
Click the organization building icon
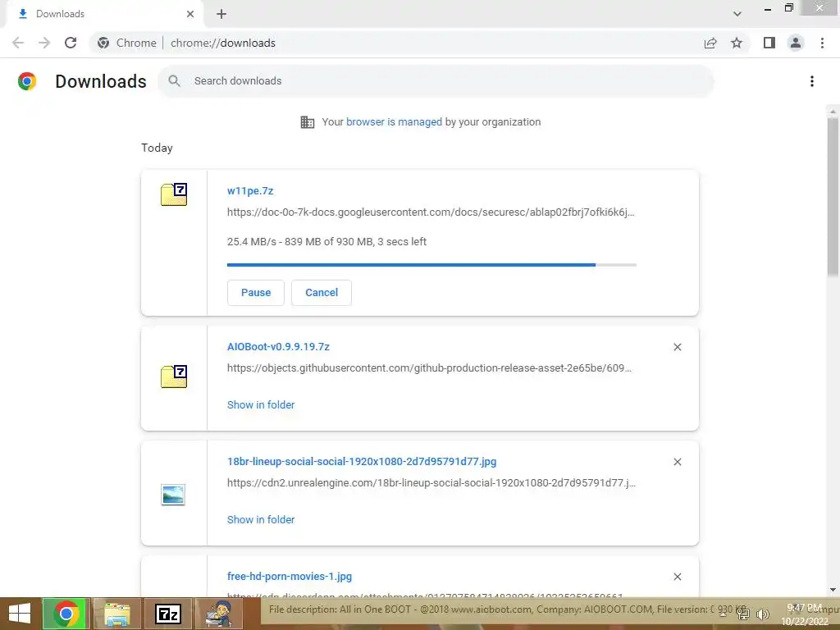(308, 122)
